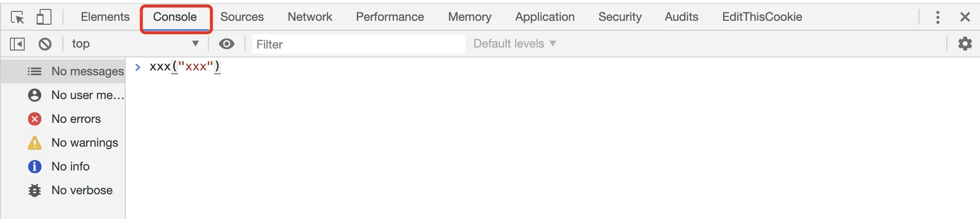Select the verbose bug icon entry
Image resolution: width=980 pixels, height=219 pixels.
click(35, 190)
